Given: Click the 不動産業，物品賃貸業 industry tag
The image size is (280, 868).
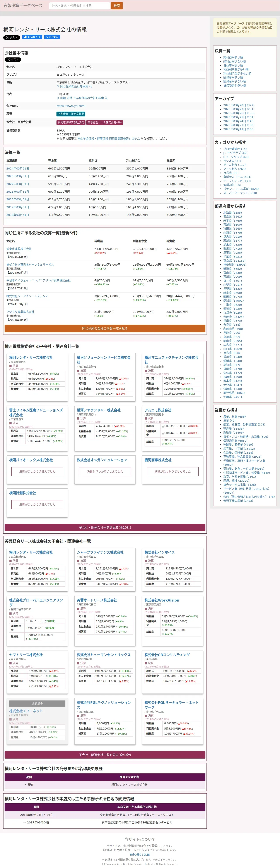Looking at the screenshot, I should pos(71,114).
